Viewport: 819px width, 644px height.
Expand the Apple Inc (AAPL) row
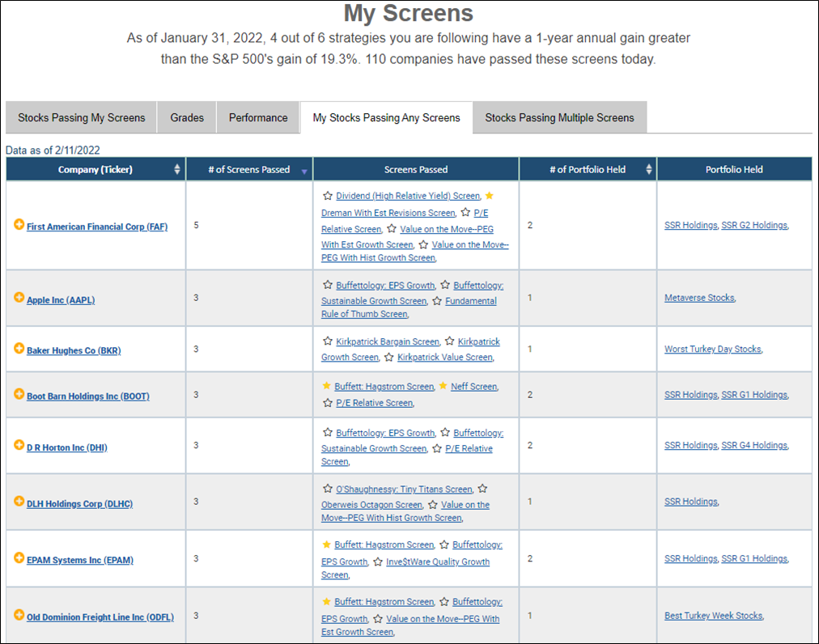19,298
